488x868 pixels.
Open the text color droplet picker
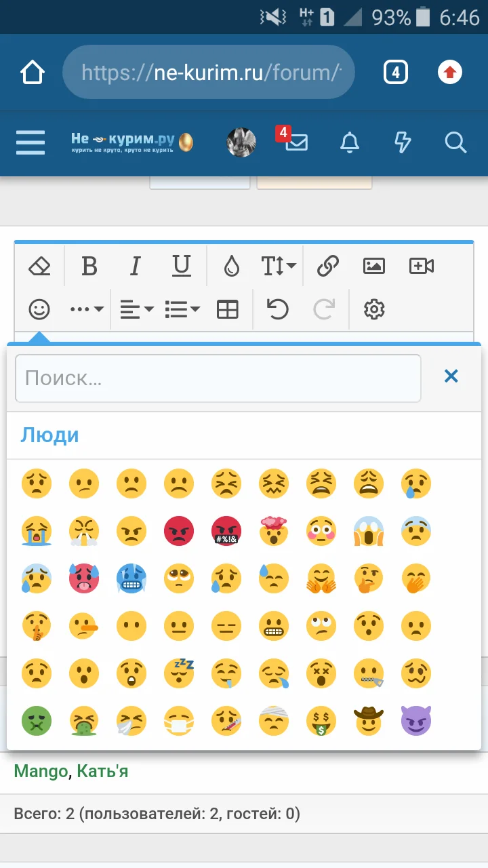click(232, 266)
